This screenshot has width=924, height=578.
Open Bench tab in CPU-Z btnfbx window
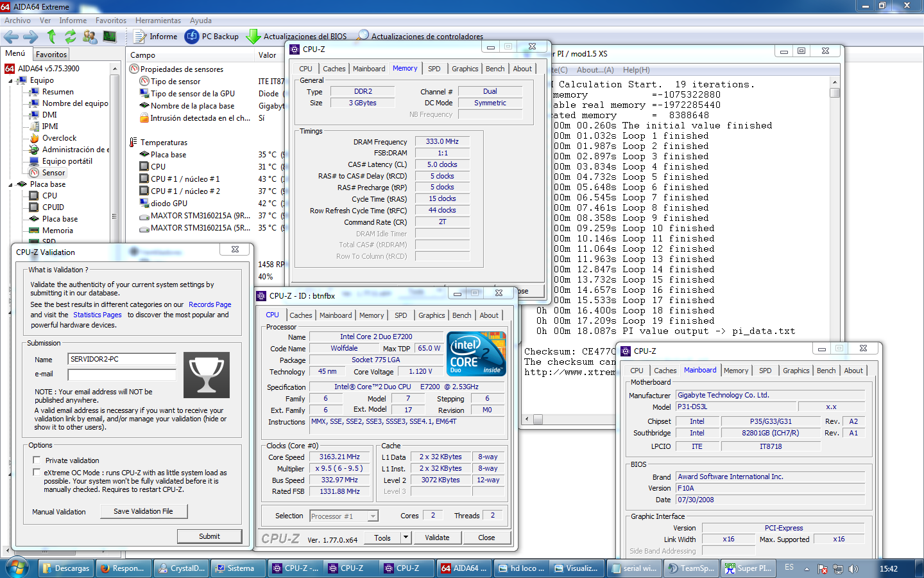pyautogui.click(x=462, y=315)
